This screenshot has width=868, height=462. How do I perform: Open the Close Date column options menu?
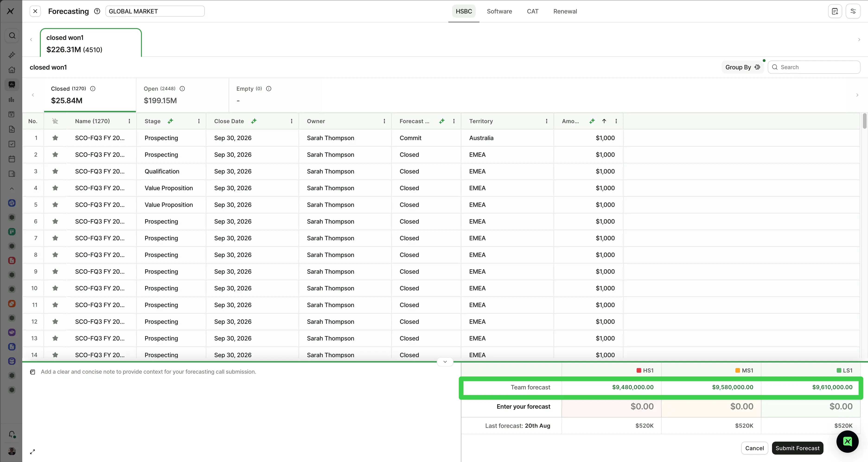291,121
